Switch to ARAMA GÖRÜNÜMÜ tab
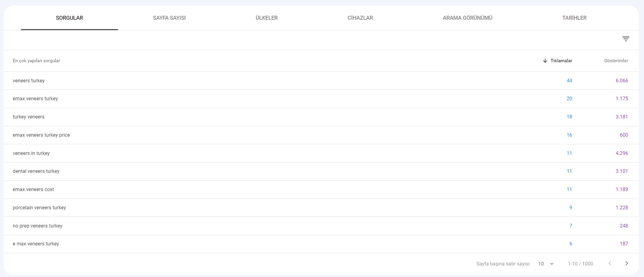This screenshot has width=644, height=277. tap(467, 18)
